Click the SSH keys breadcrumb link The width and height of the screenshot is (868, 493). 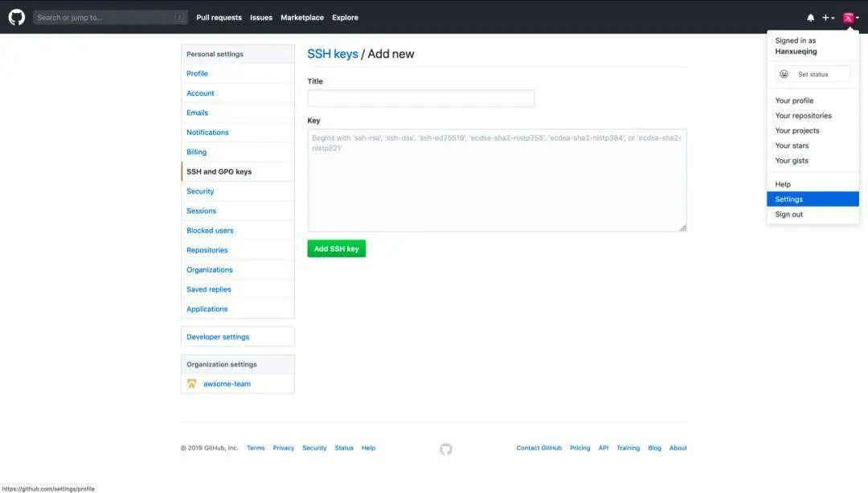point(333,54)
